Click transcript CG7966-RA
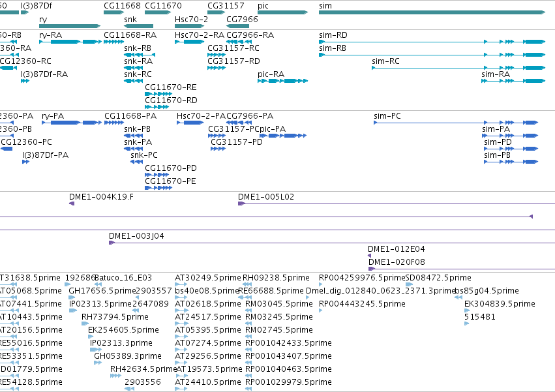 [239, 42]
